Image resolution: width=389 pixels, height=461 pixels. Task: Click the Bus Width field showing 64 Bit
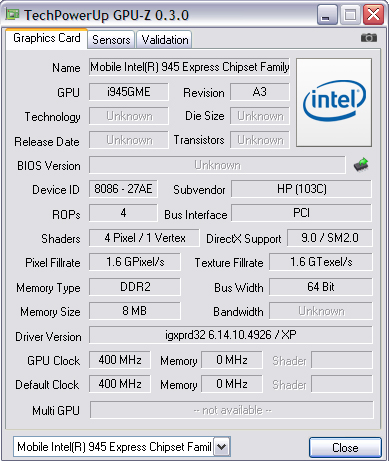pos(321,287)
